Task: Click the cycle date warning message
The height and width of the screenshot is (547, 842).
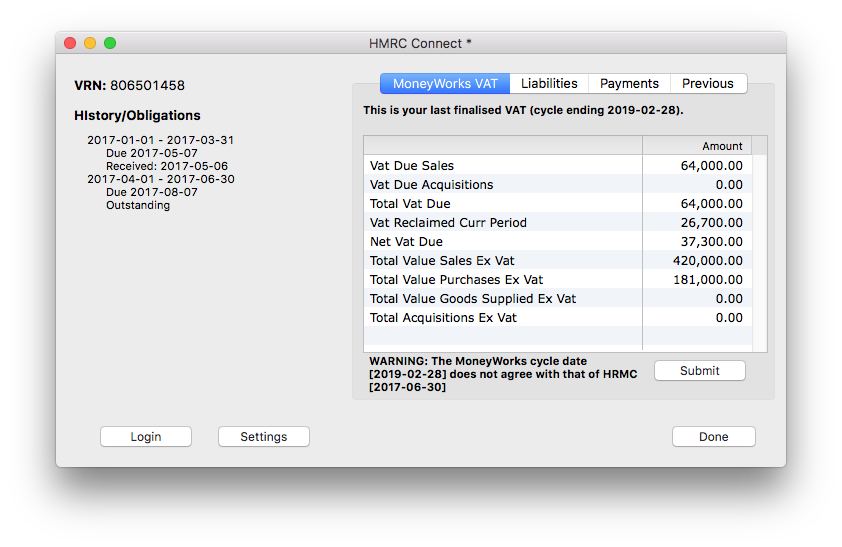Action: tap(503, 374)
